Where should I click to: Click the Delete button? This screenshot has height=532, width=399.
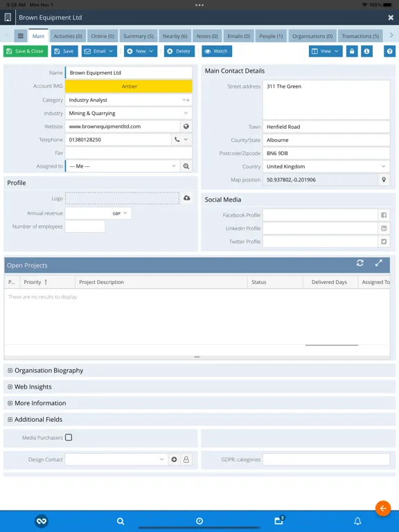(x=179, y=51)
